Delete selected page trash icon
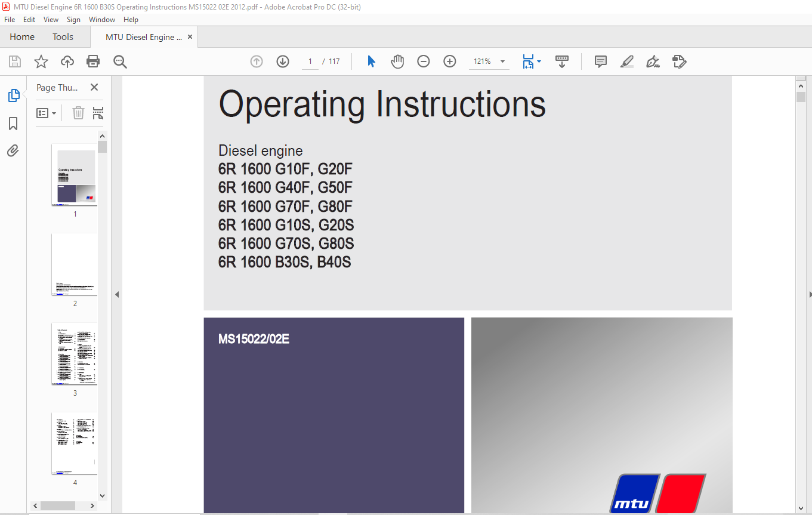 (x=78, y=113)
